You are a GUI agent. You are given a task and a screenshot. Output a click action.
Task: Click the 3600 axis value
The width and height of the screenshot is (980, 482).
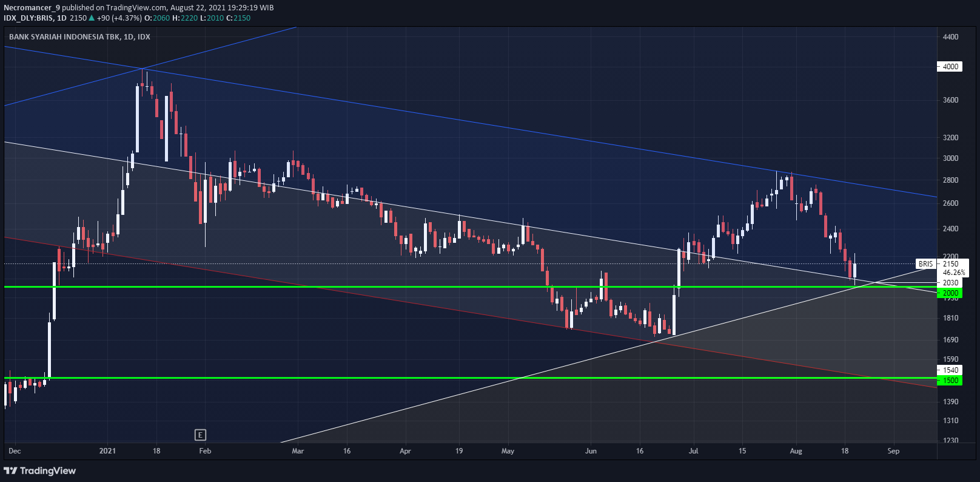point(950,100)
